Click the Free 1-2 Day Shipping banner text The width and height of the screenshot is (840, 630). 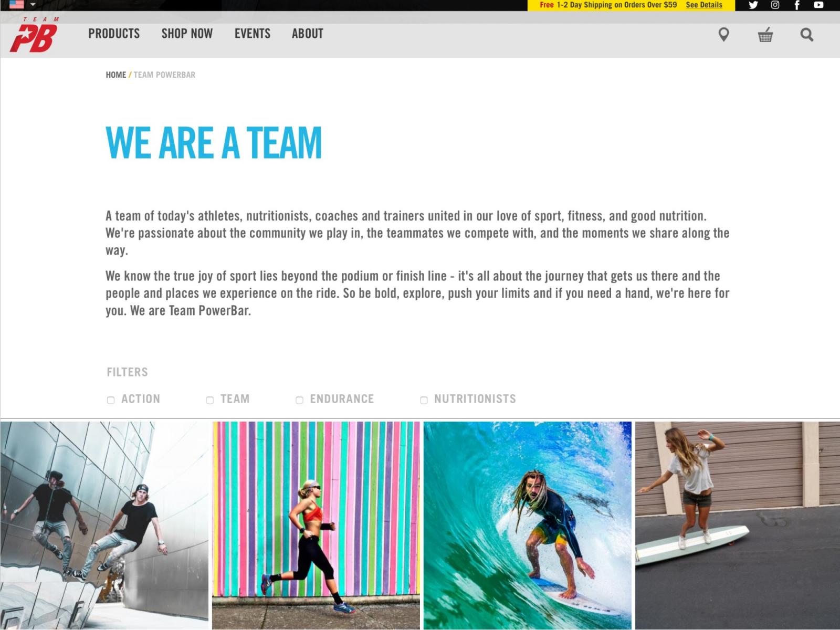coord(608,5)
